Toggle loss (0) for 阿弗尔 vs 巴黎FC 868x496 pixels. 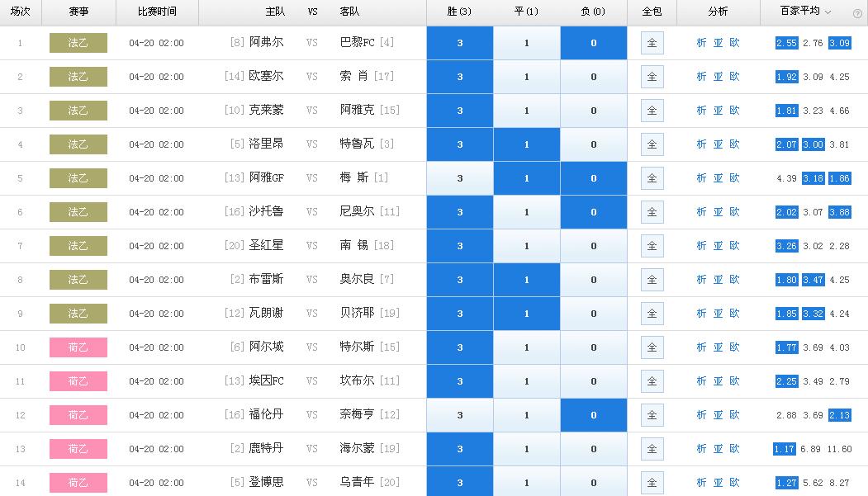(594, 43)
